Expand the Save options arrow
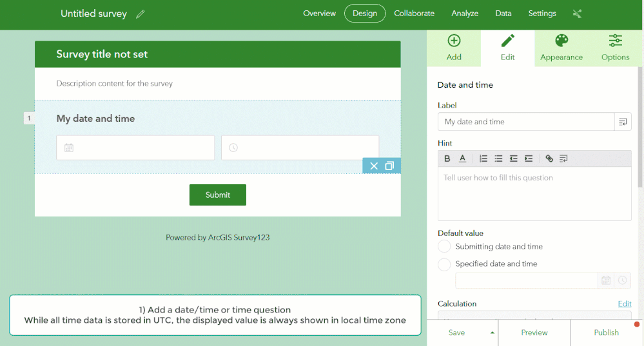 (x=492, y=332)
